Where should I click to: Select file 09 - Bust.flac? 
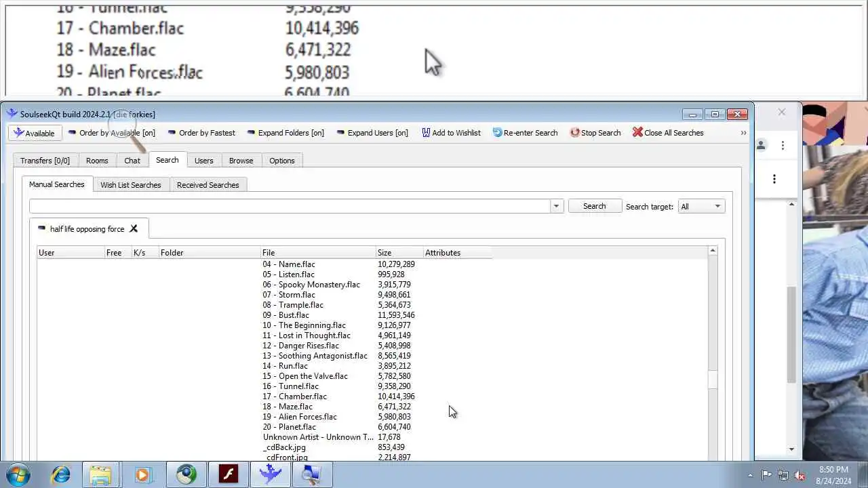pyautogui.click(x=285, y=315)
